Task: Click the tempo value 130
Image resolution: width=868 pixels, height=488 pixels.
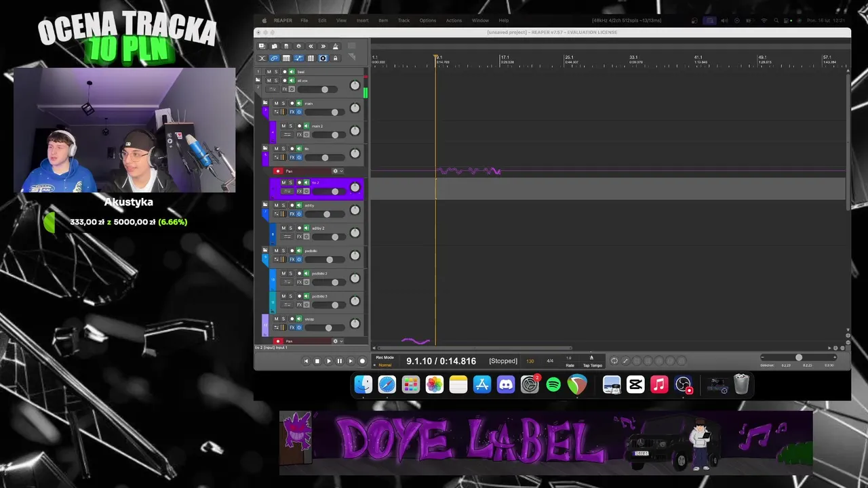Action: 530,361
